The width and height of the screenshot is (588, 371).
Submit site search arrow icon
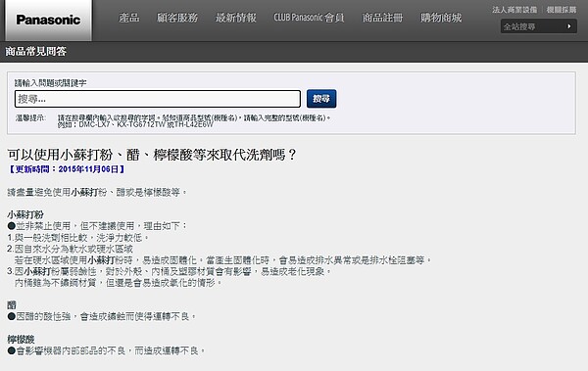coord(568,26)
